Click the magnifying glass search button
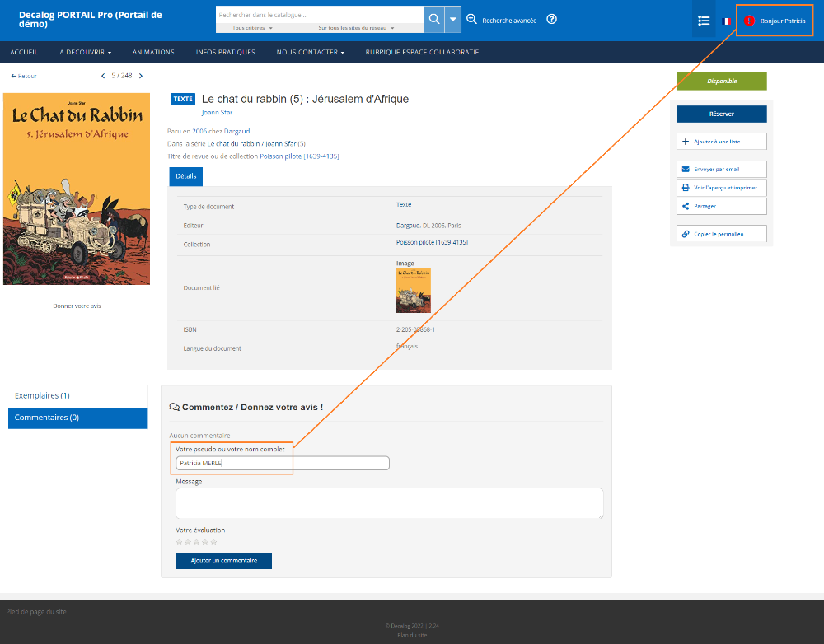The image size is (824, 644). [x=434, y=19]
